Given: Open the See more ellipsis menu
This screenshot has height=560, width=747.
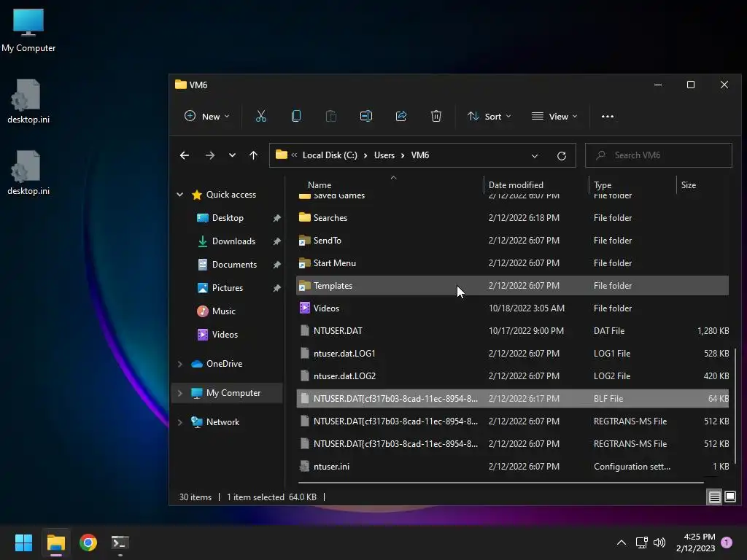Looking at the screenshot, I should coord(608,116).
